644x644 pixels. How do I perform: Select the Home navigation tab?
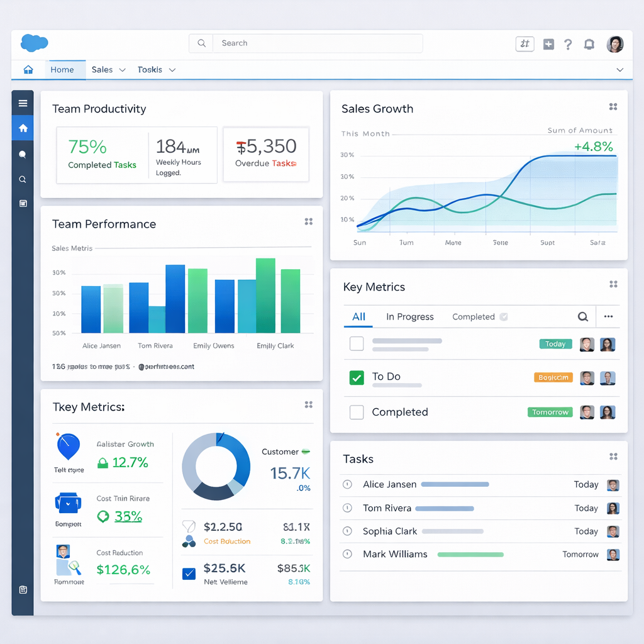pos(62,70)
